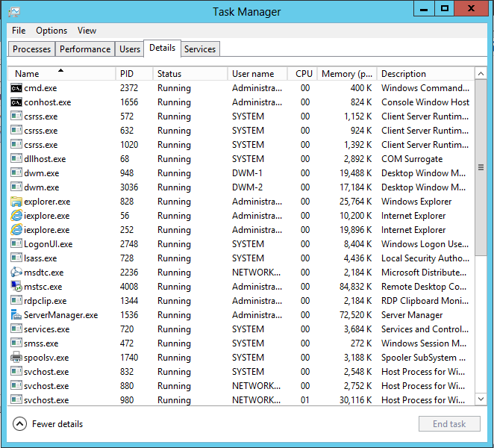
Task: Switch to the Users tab
Action: 130,49
